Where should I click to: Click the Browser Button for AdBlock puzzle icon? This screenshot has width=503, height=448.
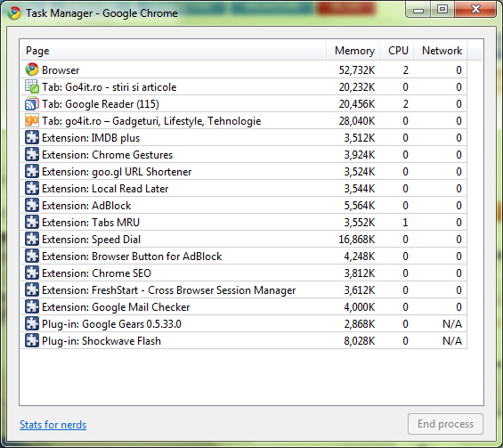click(x=32, y=257)
